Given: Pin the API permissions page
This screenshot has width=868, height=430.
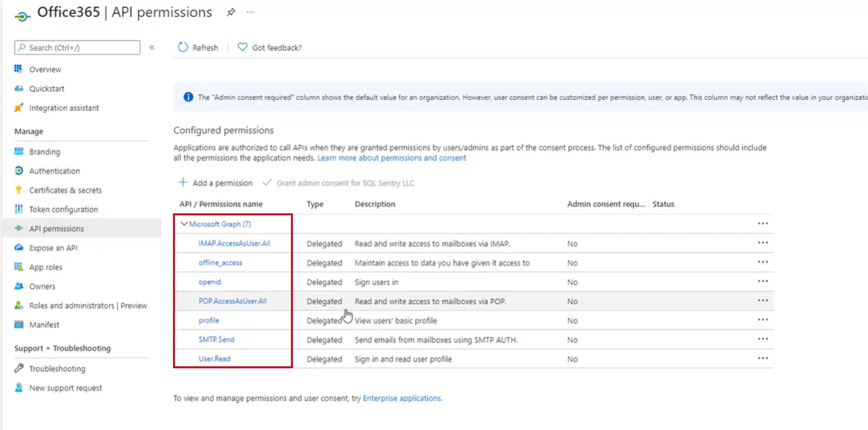Looking at the screenshot, I should [231, 11].
